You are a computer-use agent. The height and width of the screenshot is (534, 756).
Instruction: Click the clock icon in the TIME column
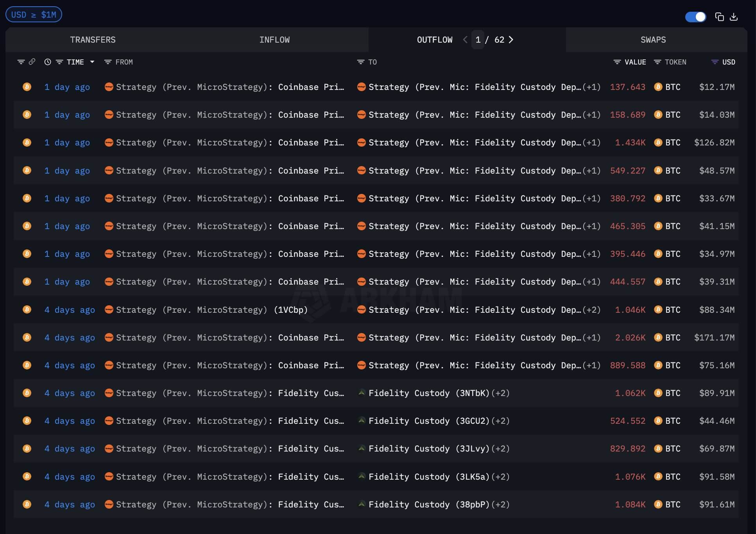pyautogui.click(x=47, y=62)
